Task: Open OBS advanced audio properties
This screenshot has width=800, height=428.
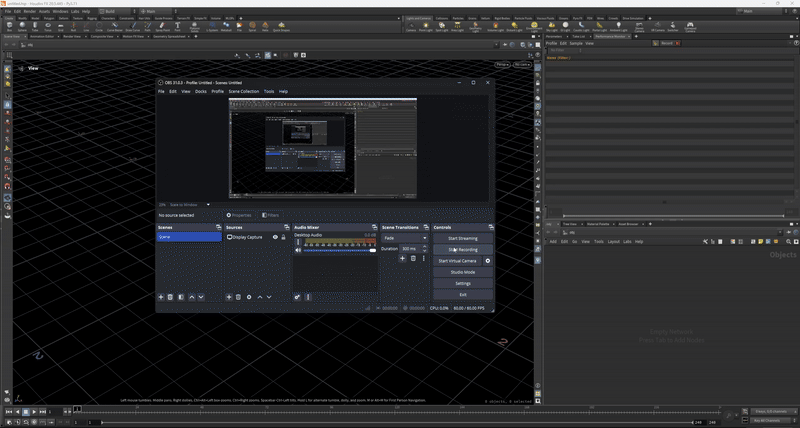Action: pos(297,297)
